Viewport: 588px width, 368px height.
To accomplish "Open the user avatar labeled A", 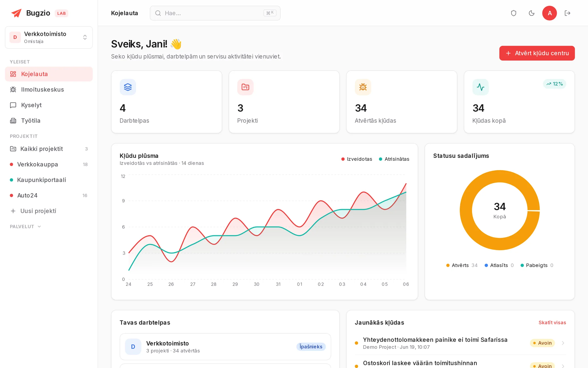I will tap(549, 13).
